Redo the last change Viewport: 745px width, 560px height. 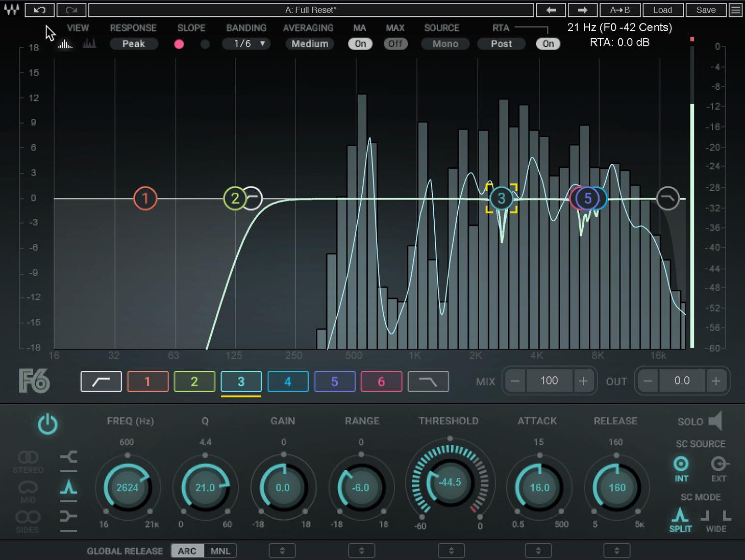pos(71,10)
